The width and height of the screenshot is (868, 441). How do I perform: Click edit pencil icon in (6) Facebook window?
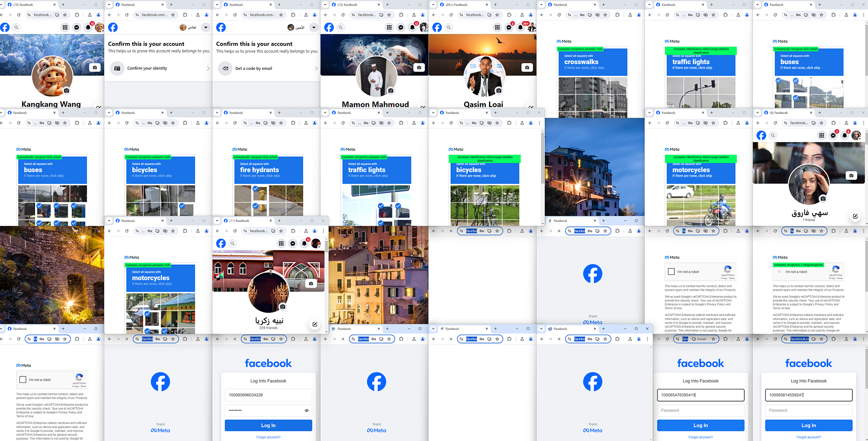(855, 216)
